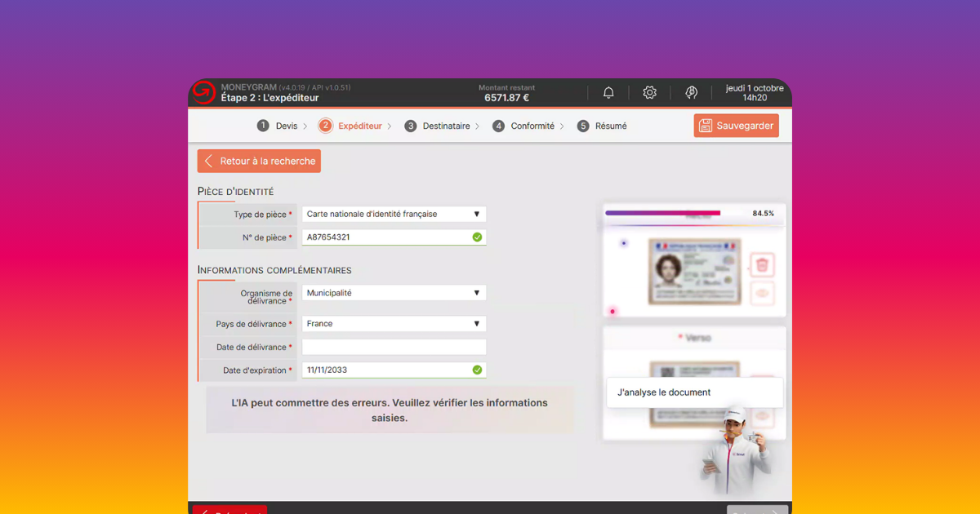Image resolution: width=980 pixels, height=514 pixels.
Task: Click the document analysis progress bar
Action: pyautogui.click(x=663, y=213)
